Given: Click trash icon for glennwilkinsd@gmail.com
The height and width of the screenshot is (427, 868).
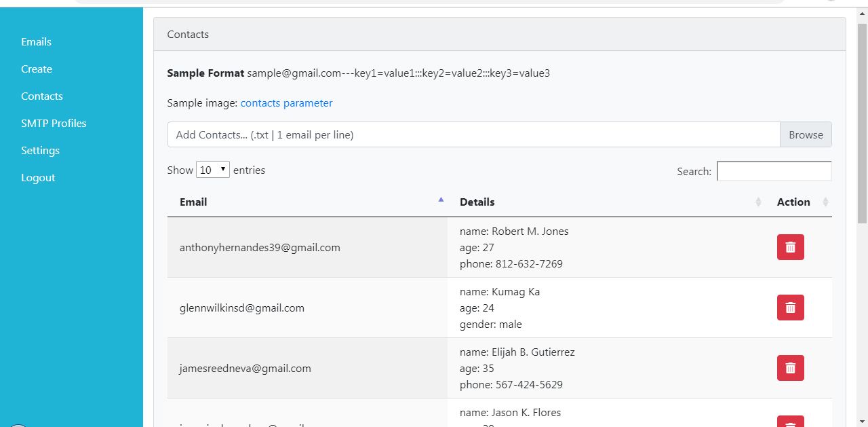Looking at the screenshot, I should (790, 308).
